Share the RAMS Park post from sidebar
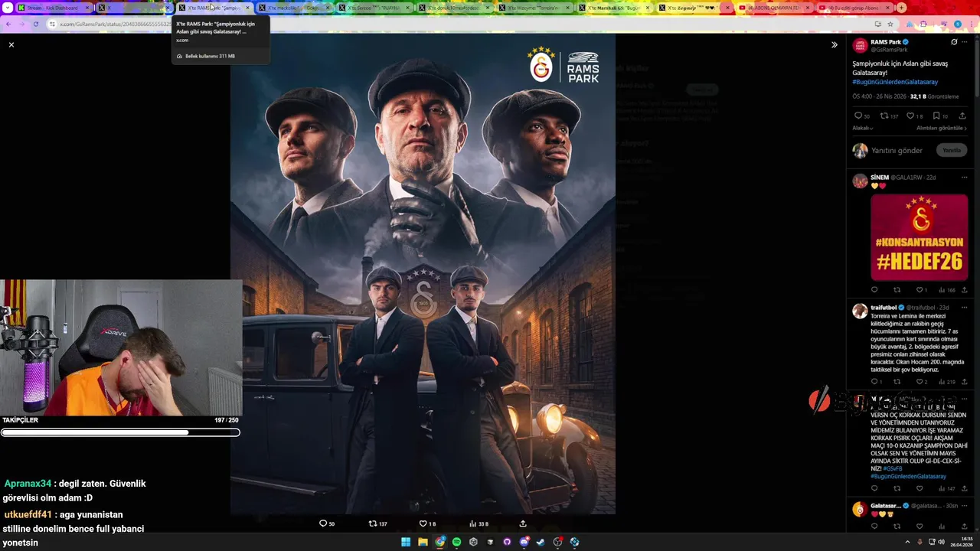The width and height of the screenshot is (980, 551). (x=962, y=116)
